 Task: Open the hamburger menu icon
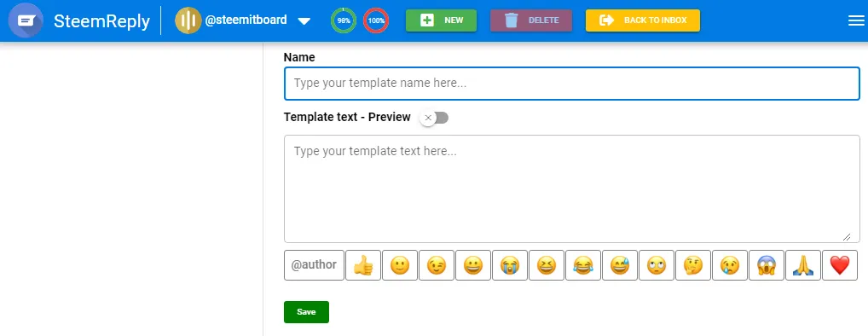coord(856,20)
